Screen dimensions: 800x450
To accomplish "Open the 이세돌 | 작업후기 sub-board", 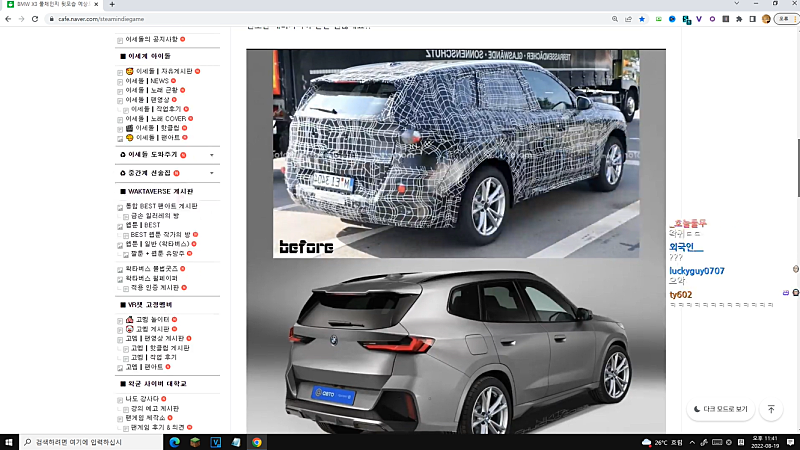I will coord(156,109).
